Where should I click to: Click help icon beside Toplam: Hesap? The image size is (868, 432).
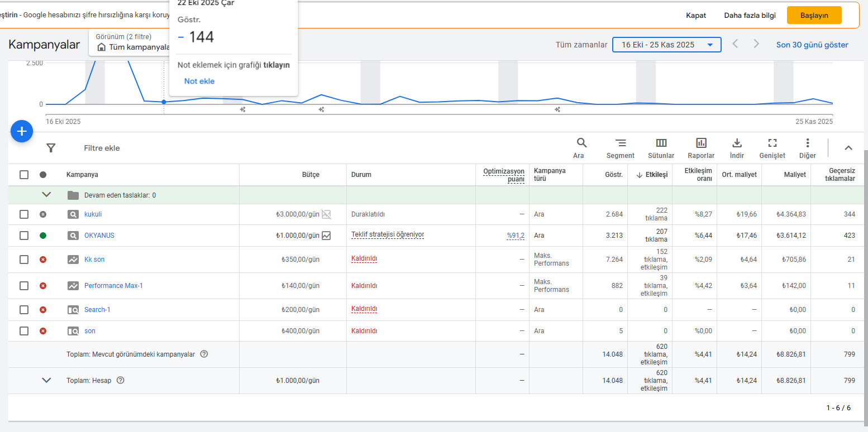(x=120, y=381)
